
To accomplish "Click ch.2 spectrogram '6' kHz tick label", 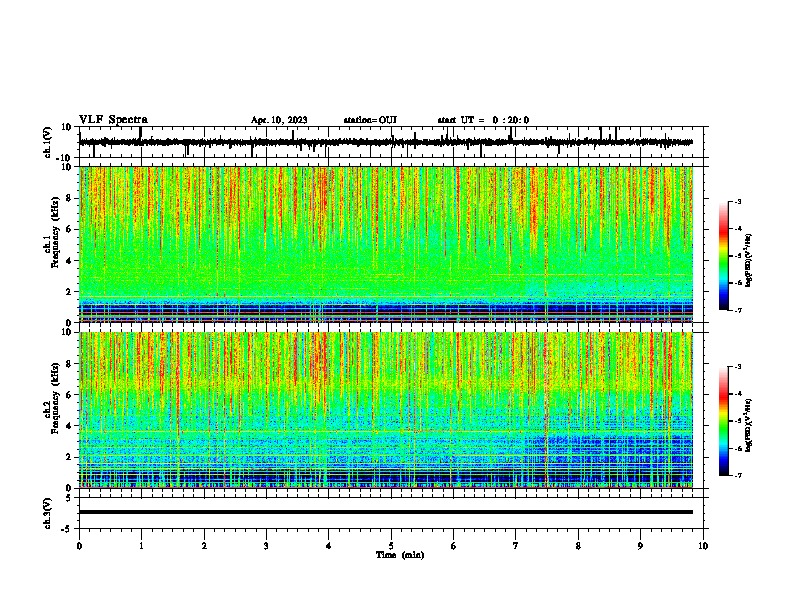I will click(x=69, y=395).
